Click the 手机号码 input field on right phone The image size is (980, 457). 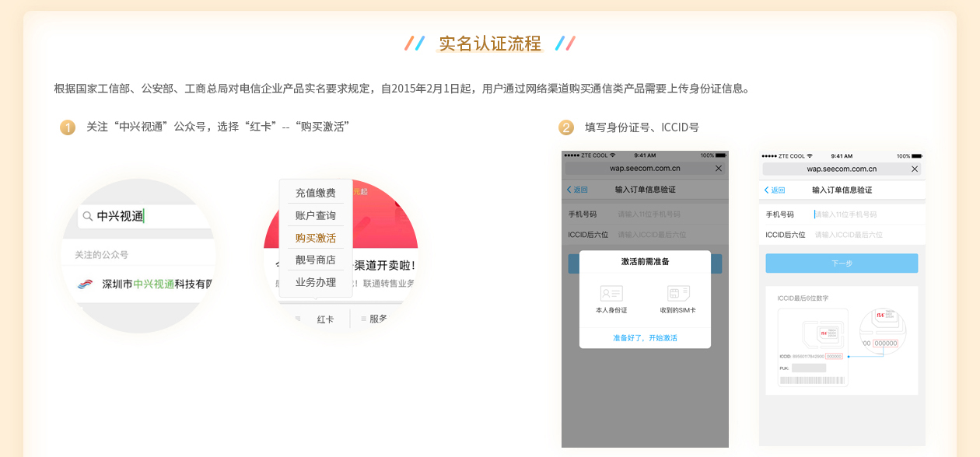click(x=863, y=215)
